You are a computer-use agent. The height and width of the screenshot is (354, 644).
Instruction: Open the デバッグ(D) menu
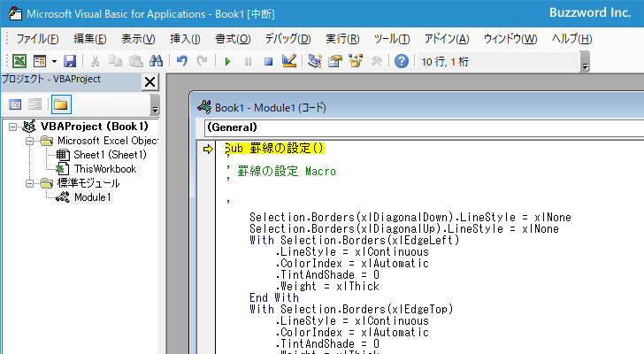pos(287,39)
